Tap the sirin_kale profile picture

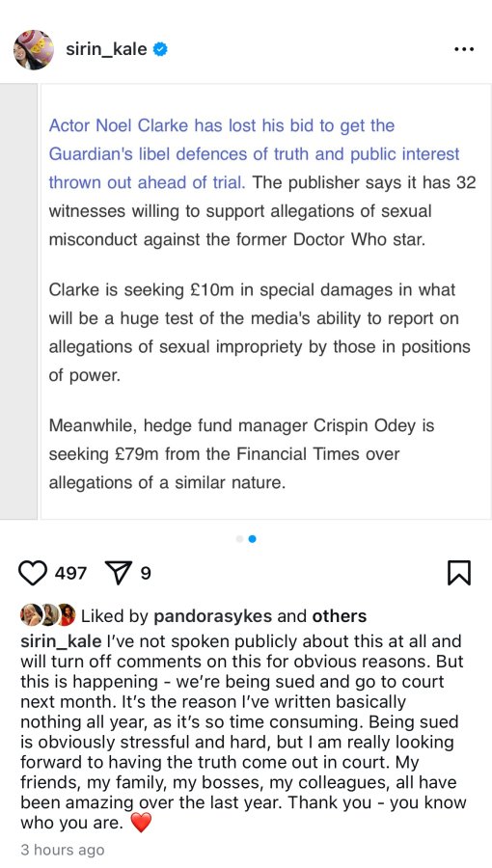pyautogui.click(x=34, y=50)
